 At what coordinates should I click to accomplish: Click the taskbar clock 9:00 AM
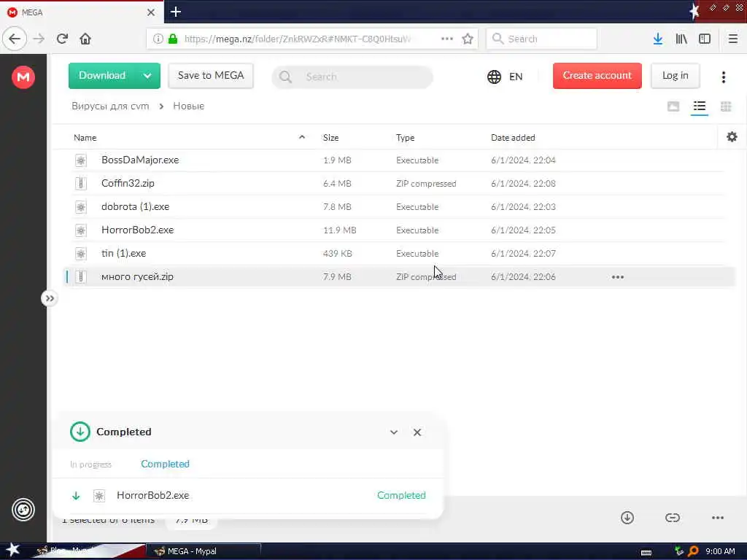click(x=720, y=551)
